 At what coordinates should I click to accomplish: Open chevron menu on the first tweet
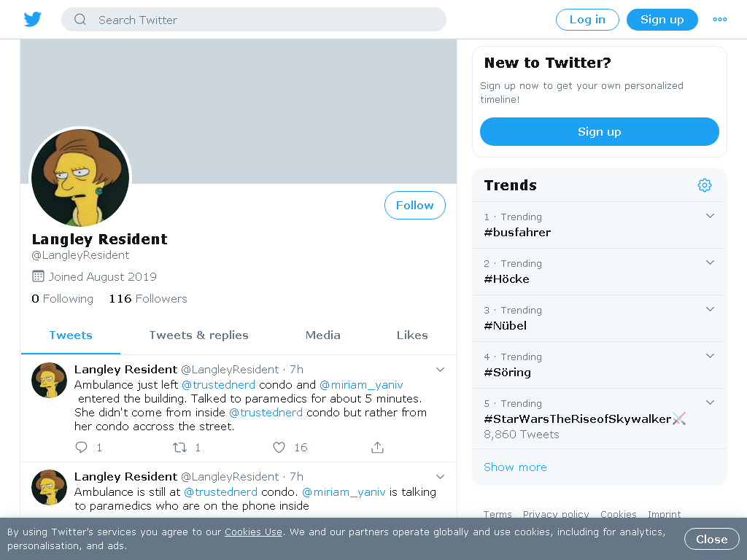[440, 370]
